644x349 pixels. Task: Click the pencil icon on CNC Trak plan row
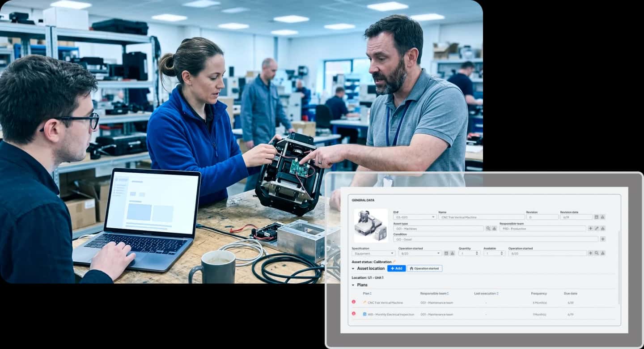(x=364, y=302)
